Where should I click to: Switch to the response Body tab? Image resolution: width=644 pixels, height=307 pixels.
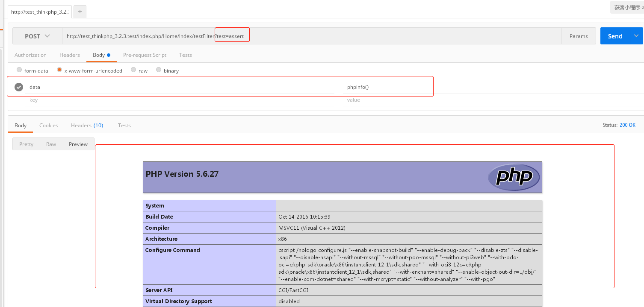point(21,126)
